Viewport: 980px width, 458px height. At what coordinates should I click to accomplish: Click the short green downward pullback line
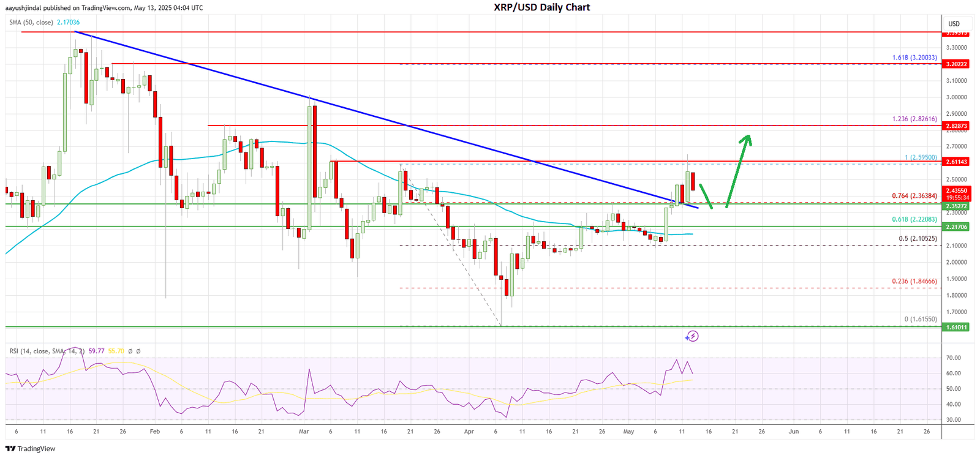706,196
